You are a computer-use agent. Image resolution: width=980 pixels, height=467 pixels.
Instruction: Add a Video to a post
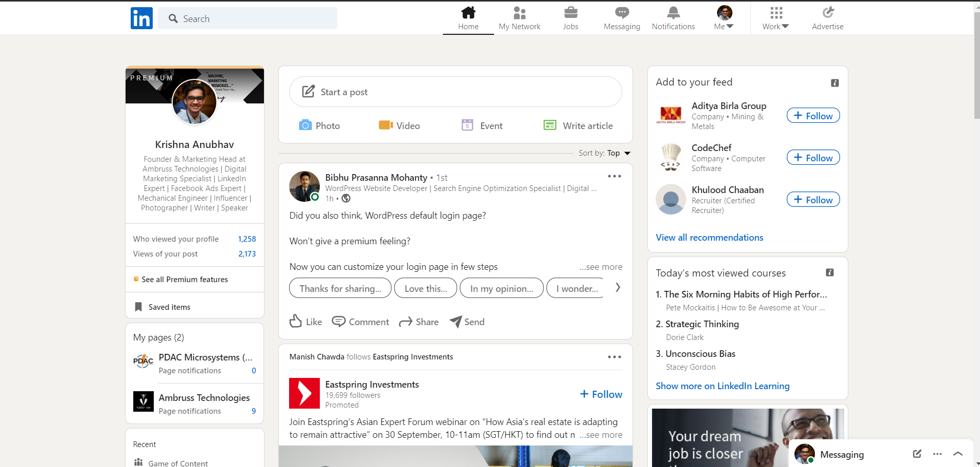(399, 125)
